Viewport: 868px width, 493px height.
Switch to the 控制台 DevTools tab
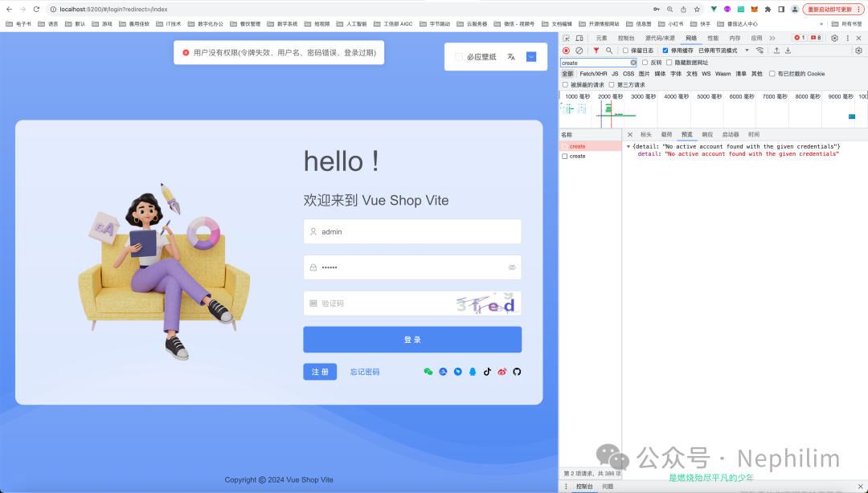point(626,39)
